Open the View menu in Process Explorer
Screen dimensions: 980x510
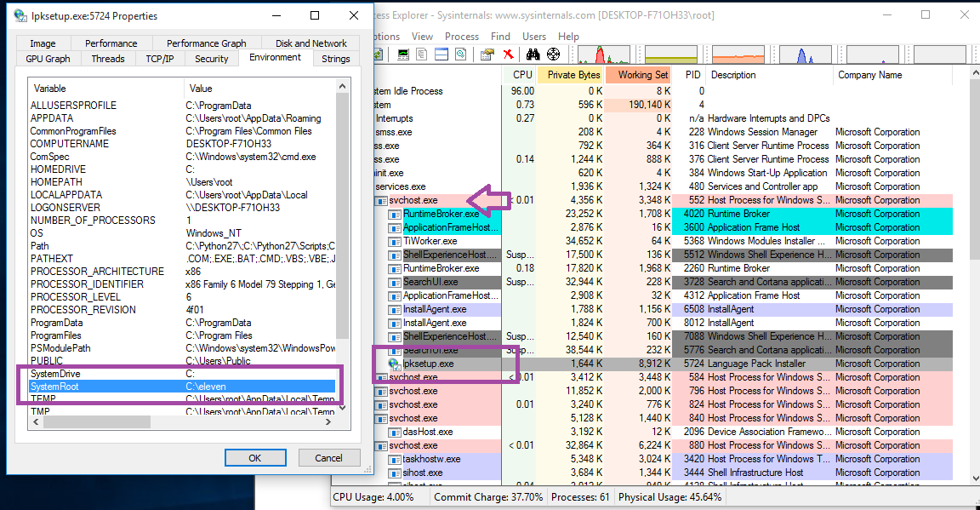(x=422, y=37)
